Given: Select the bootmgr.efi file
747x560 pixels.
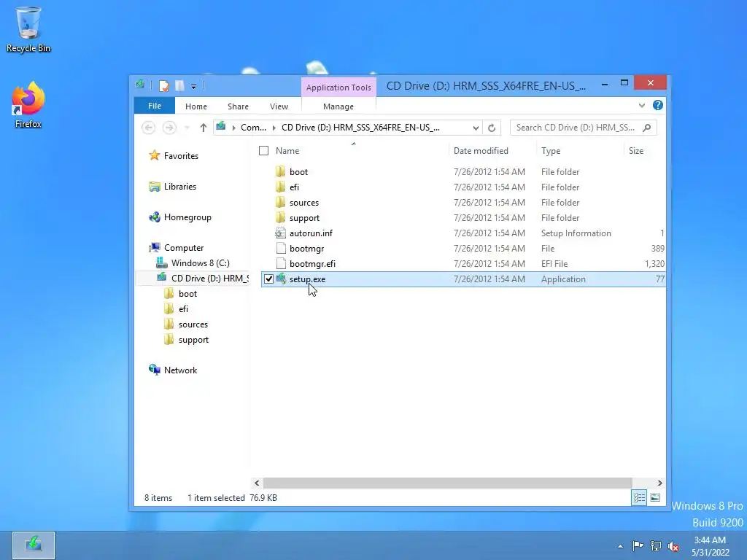Looking at the screenshot, I should 312,263.
